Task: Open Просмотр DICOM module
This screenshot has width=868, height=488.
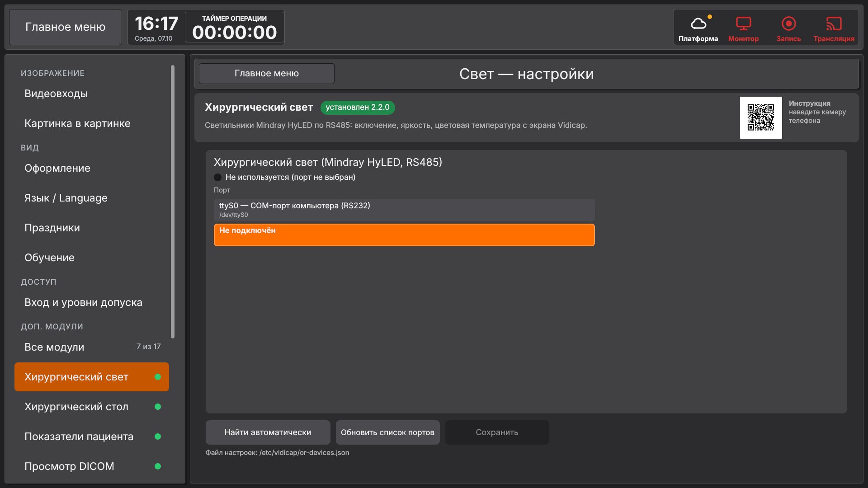Action: (x=92, y=466)
